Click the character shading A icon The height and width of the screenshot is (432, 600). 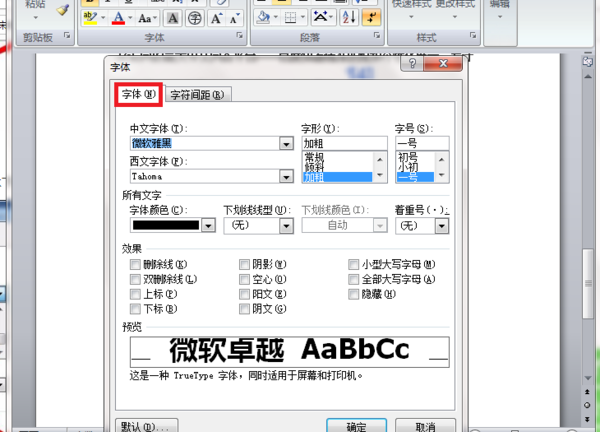(x=173, y=18)
